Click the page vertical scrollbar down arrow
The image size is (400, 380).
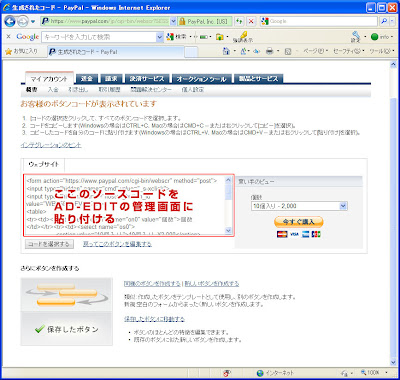coord(393,362)
